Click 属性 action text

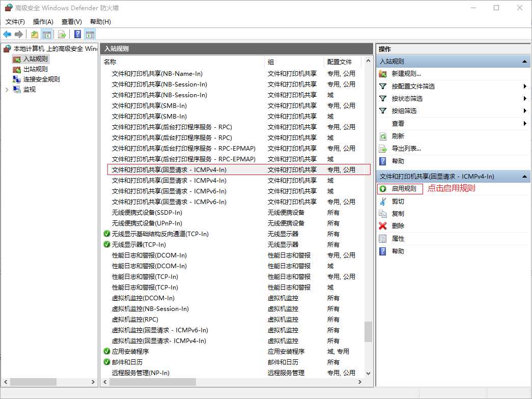tap(398, 239)
